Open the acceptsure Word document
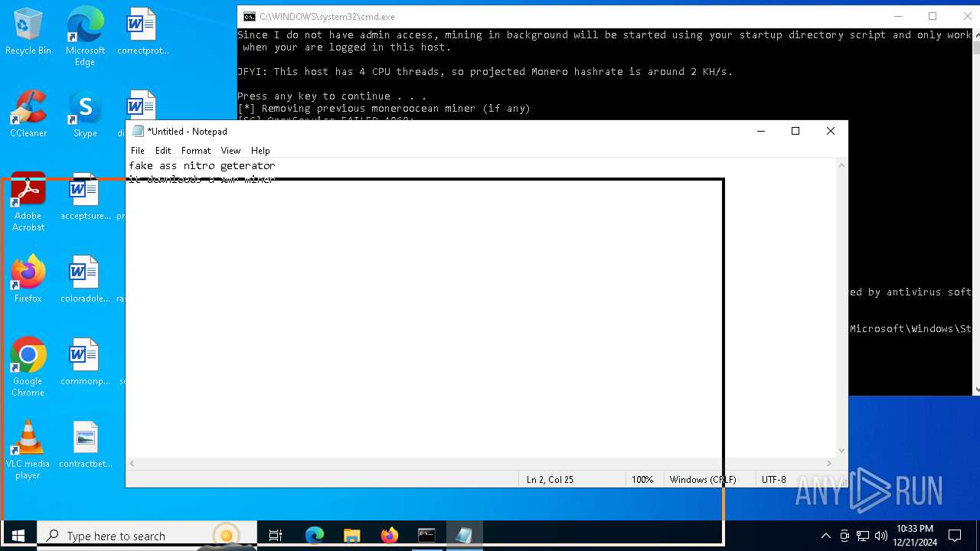This screenshot has height=551, width=980. point(85,197)
